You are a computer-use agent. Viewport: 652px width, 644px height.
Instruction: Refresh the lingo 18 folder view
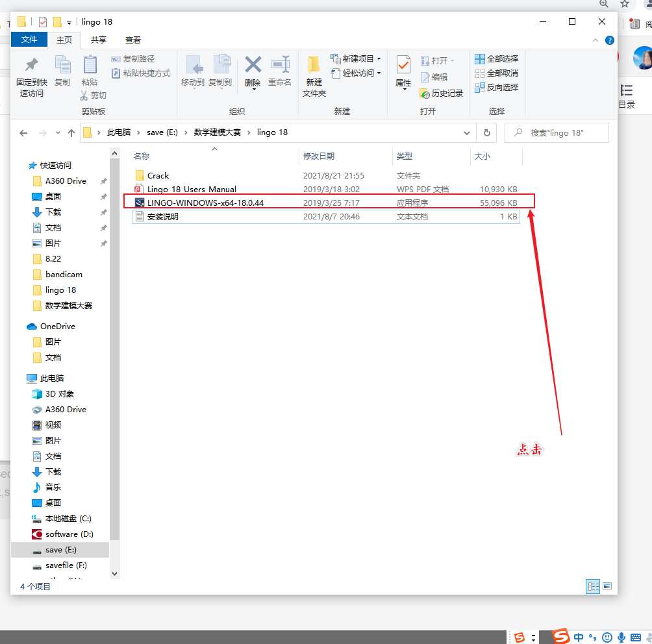[487, 132]
